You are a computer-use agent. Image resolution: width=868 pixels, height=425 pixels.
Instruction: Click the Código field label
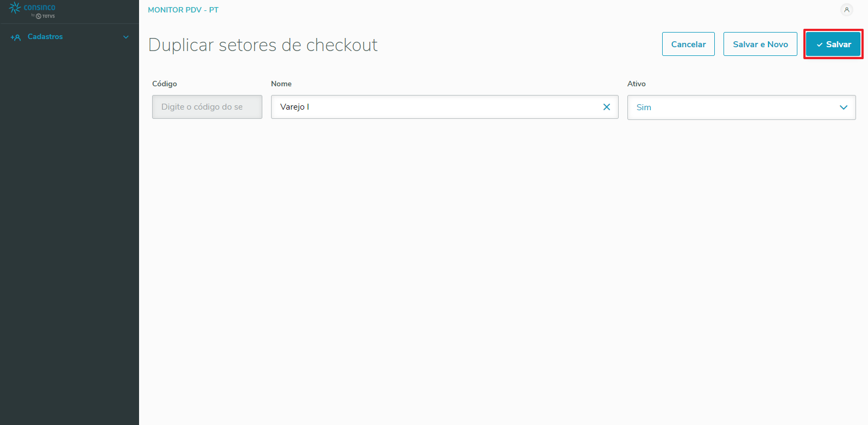point(165,84)
